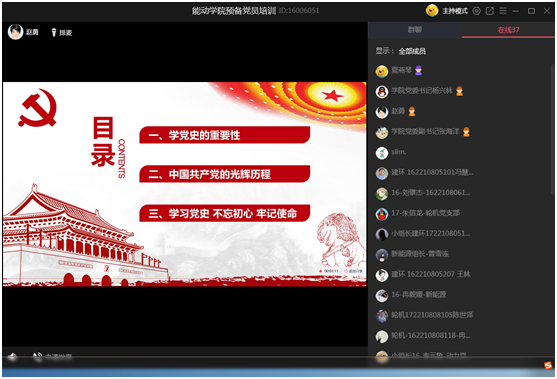Viewport: 557px width, 379px height.
Task: Toggle the speaker mute icon below the slide
Action: (13, 356)
